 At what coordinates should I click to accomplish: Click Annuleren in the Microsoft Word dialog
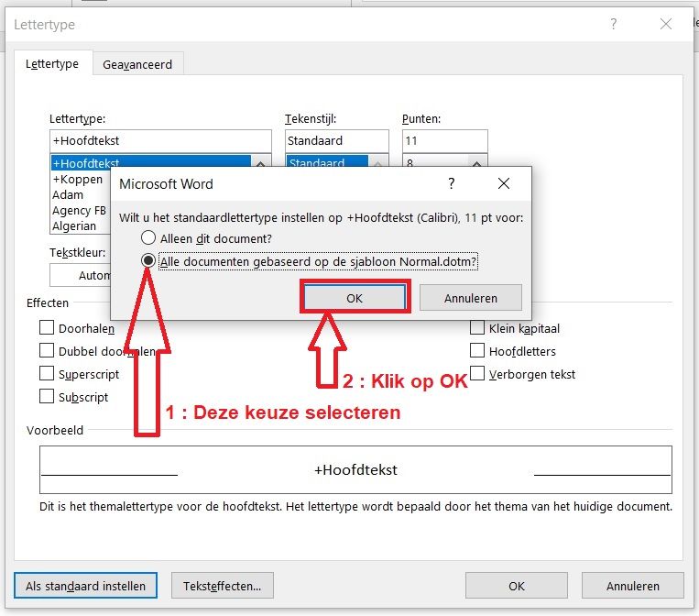470,298
